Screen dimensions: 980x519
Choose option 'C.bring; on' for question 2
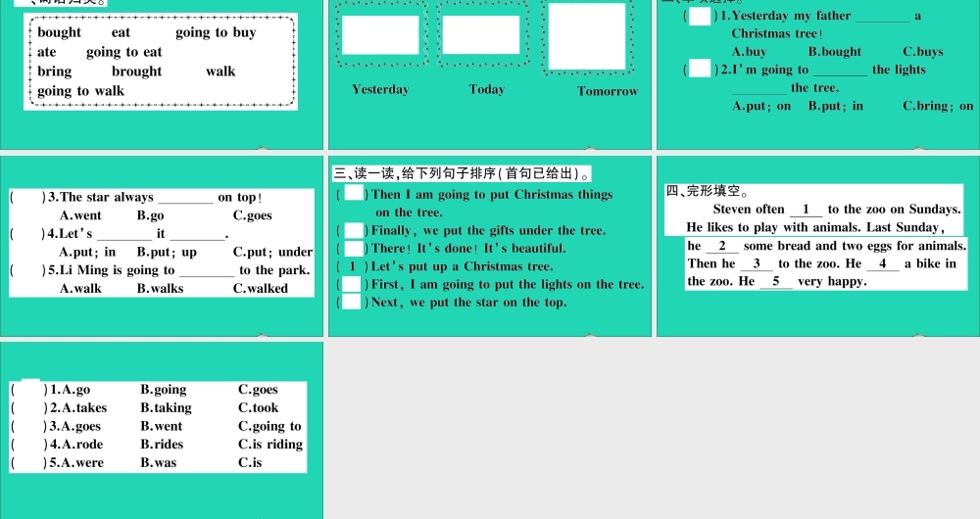pyautogui.click(x=938, y=106)
